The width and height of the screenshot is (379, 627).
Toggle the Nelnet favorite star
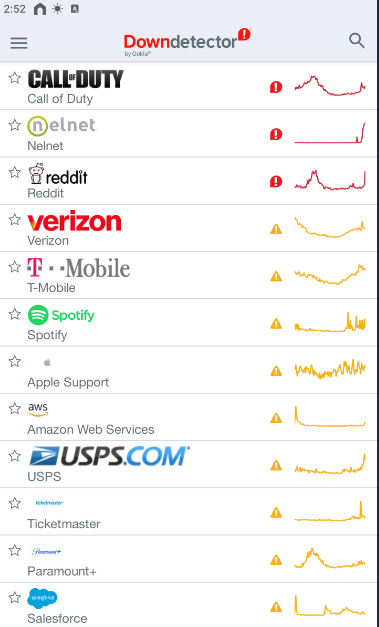point(15,125)
